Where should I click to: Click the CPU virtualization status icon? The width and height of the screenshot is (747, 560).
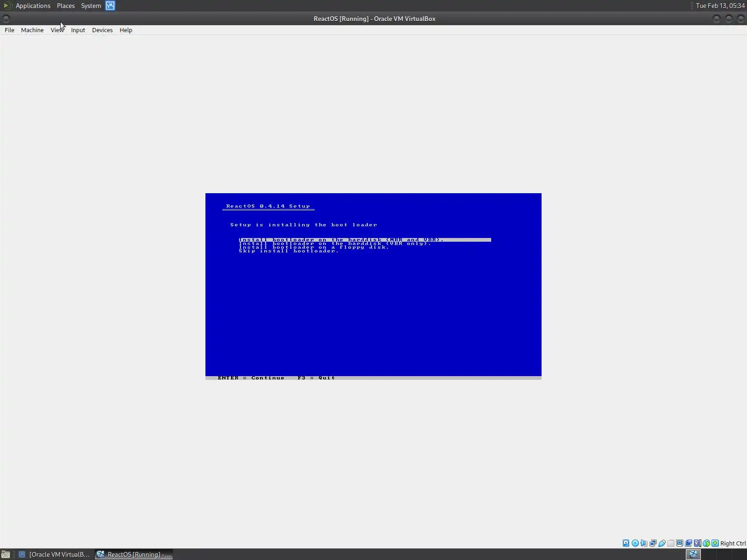(x=697, y=543)
